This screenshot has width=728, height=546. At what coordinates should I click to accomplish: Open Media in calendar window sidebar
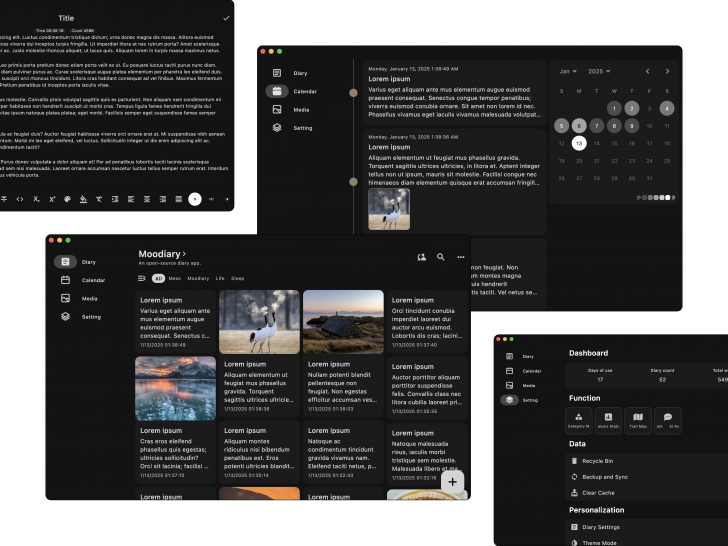click(x=291, y=110)
